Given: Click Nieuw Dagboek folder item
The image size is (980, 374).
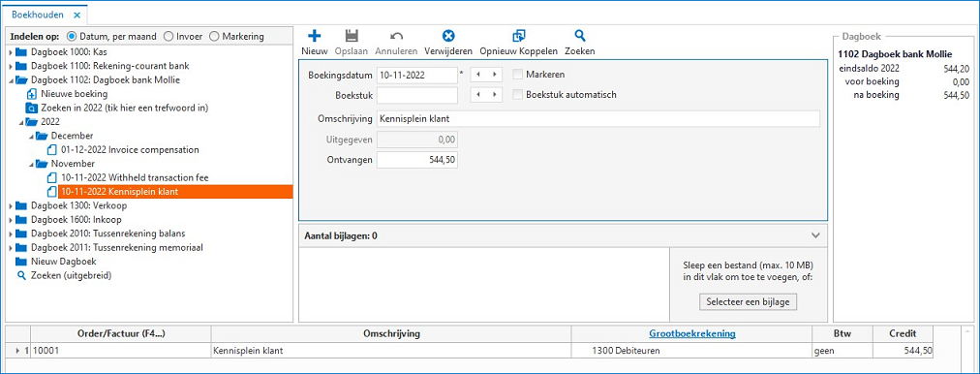Looking at the screenshot, I should pos(63,262).
